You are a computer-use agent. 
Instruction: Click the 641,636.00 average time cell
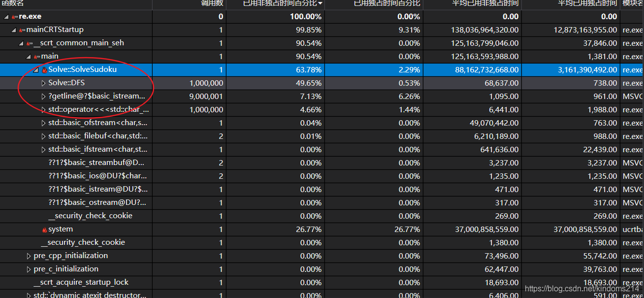(x=473, y=150)
